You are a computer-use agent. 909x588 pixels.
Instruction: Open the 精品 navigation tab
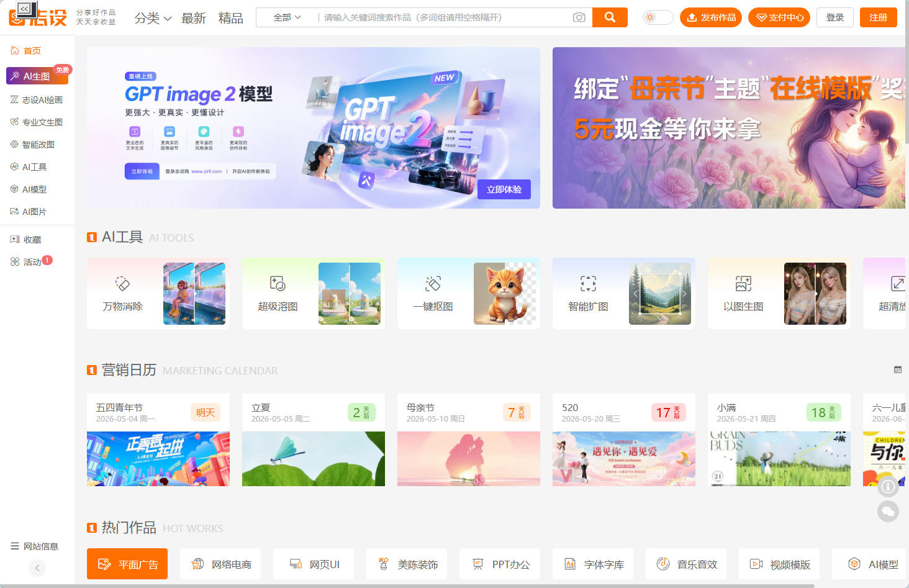[x=230, y=18]
